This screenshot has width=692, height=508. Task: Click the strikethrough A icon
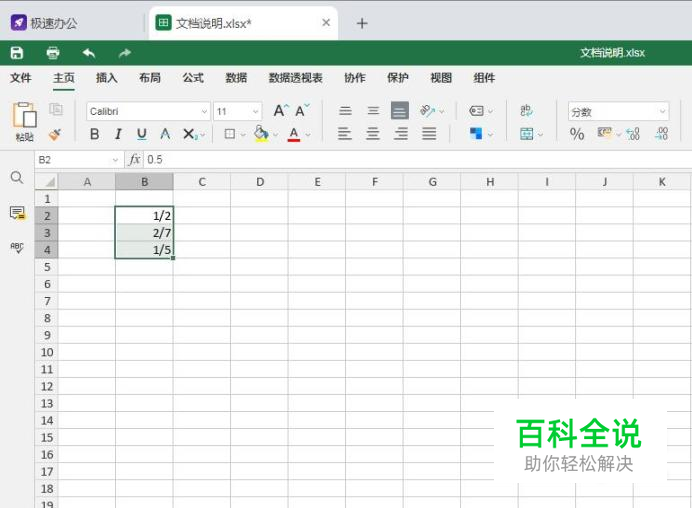[x=165, y=134]
